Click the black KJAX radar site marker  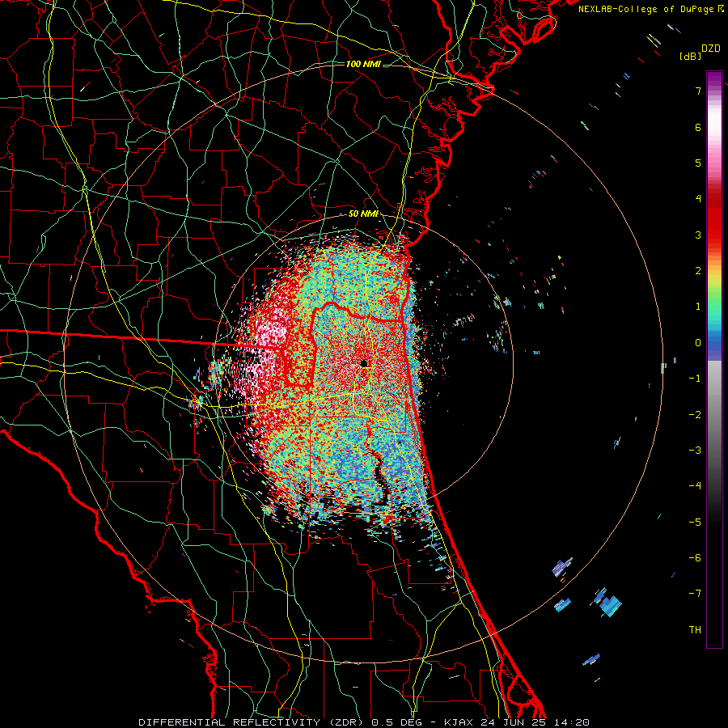(364, 363)
